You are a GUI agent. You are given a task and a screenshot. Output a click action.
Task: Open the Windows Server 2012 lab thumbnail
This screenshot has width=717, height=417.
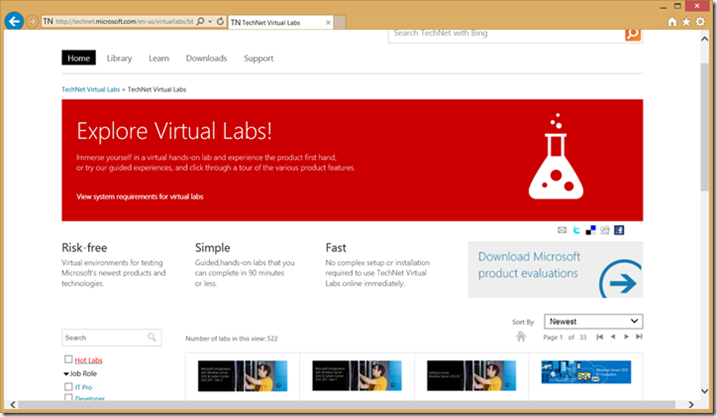pyautogui.click(x=586, y=372)
